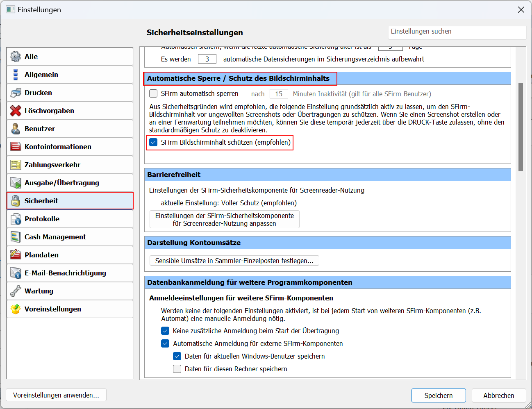Switch to Protokolle settings

point(70,219)
